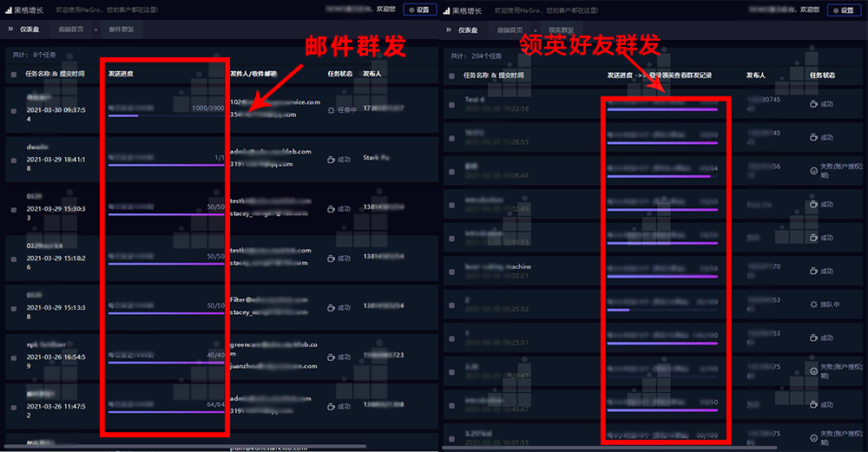Select all tasks checkbox in email table header
Image resolution: width=868 pixels, height=452 pixels.
pos(14,75)
